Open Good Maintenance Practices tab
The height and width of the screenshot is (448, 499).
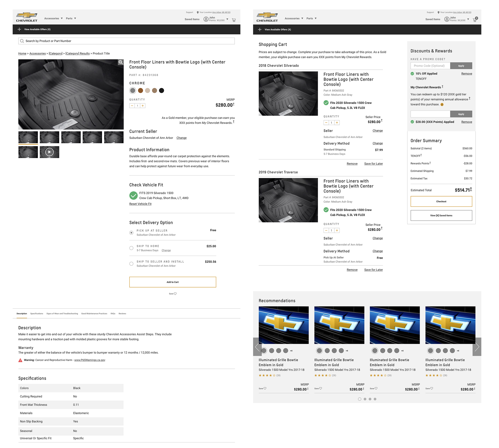point(94,314)
